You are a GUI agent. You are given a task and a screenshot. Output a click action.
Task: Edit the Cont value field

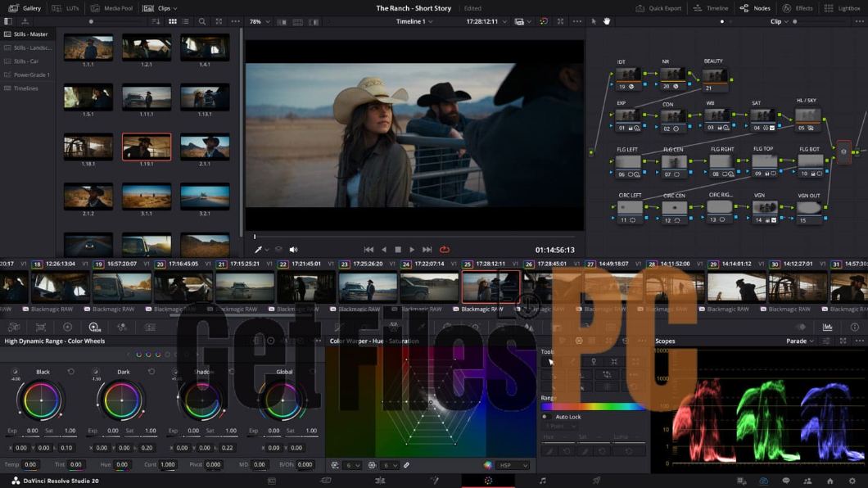168,465
